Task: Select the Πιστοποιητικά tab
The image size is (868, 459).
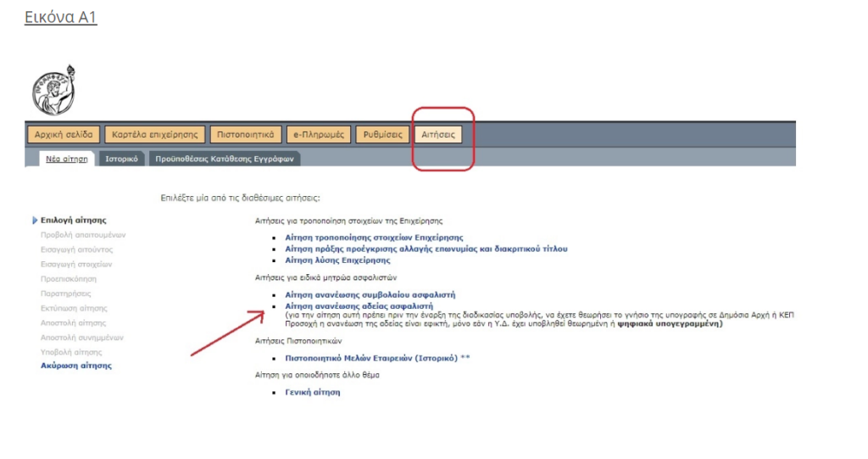Action: pos(245,134)
